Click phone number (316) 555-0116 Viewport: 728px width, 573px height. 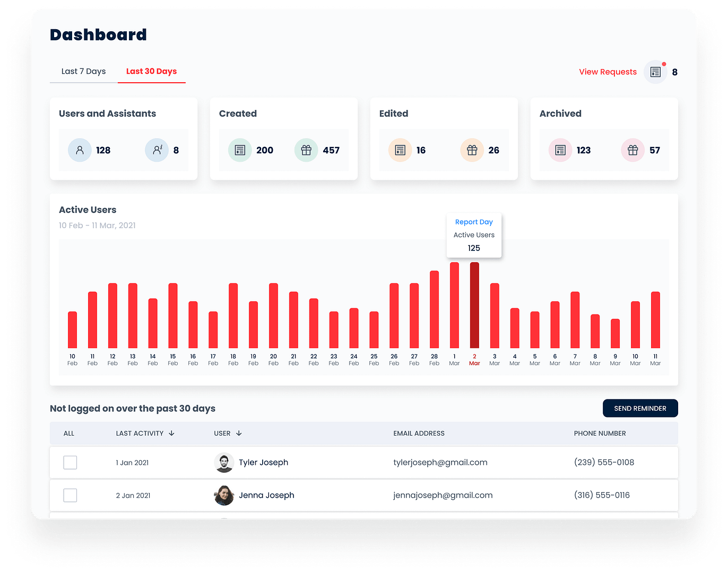click(x=602, y=496)
